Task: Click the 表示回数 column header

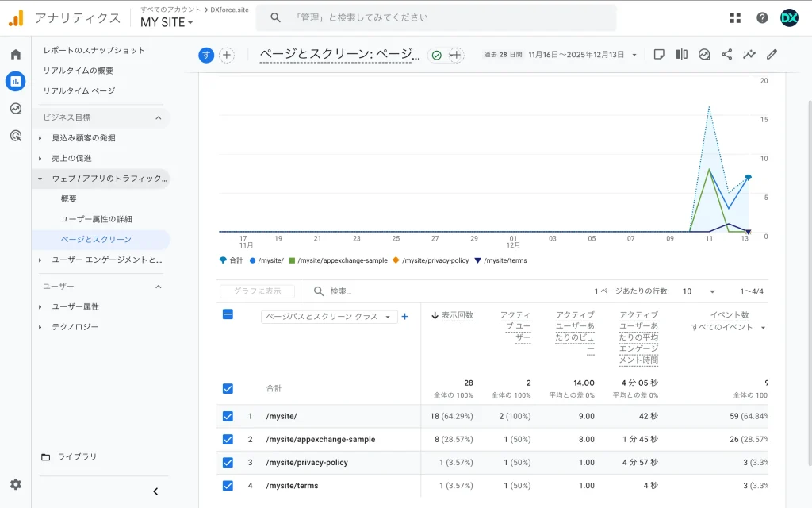Action: (x=457, y=315)
